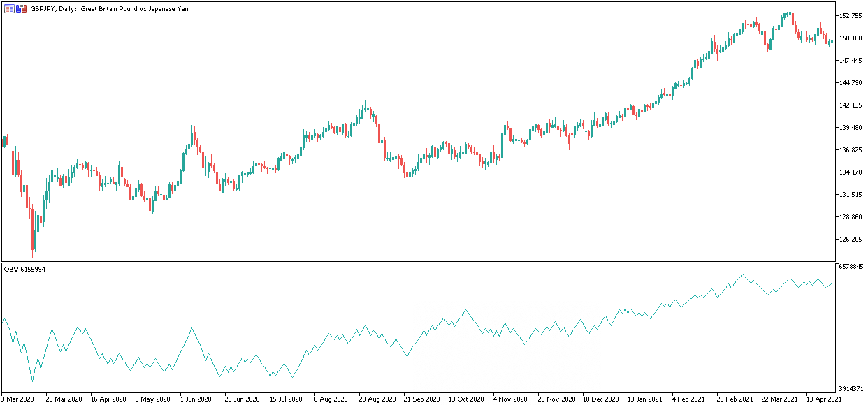Click the 15 Jul 2020 date label

coord(286,399)
